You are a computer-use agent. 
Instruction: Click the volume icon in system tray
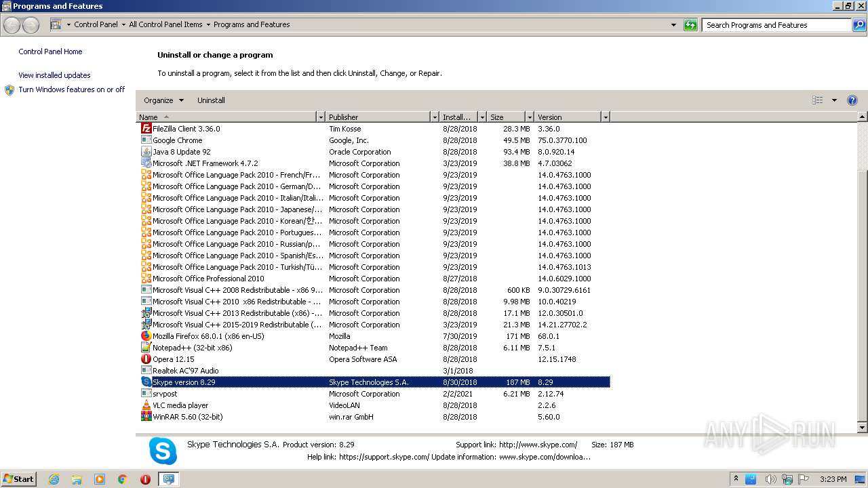(770, 479)
